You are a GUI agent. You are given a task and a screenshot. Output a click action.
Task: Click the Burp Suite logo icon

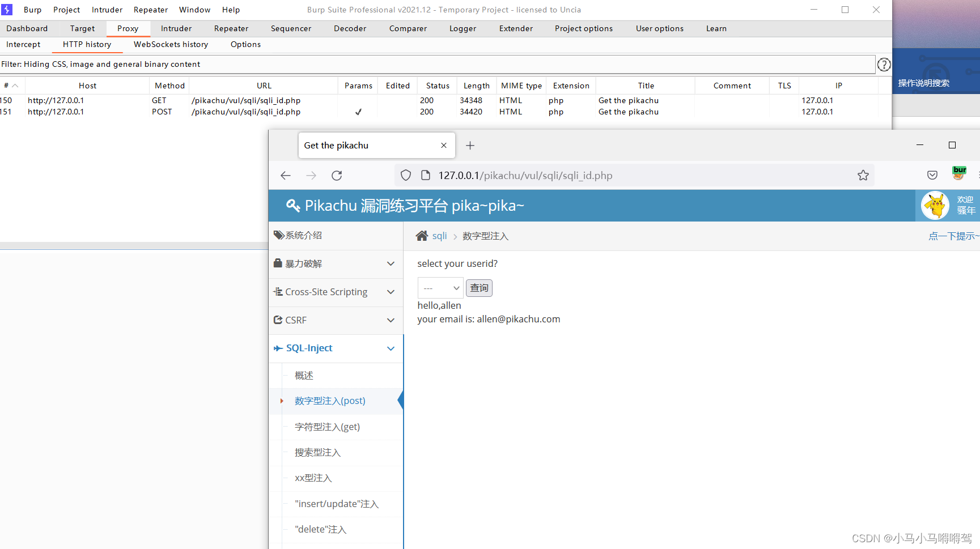(x=7, y=10)
